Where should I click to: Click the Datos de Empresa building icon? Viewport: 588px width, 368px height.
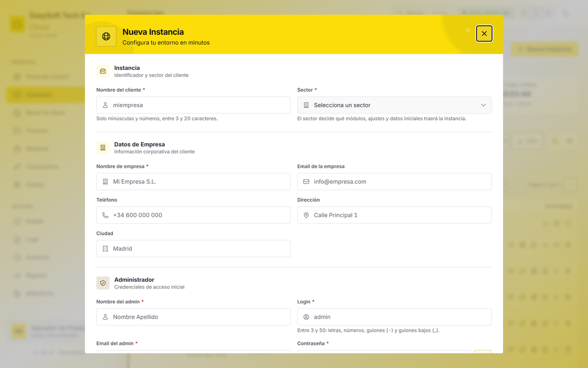click(103, 148)
